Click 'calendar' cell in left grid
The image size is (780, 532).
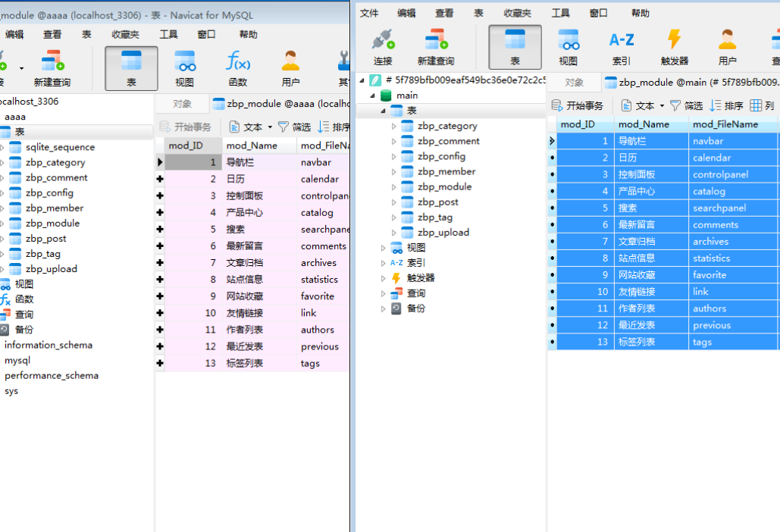point(324,179)
